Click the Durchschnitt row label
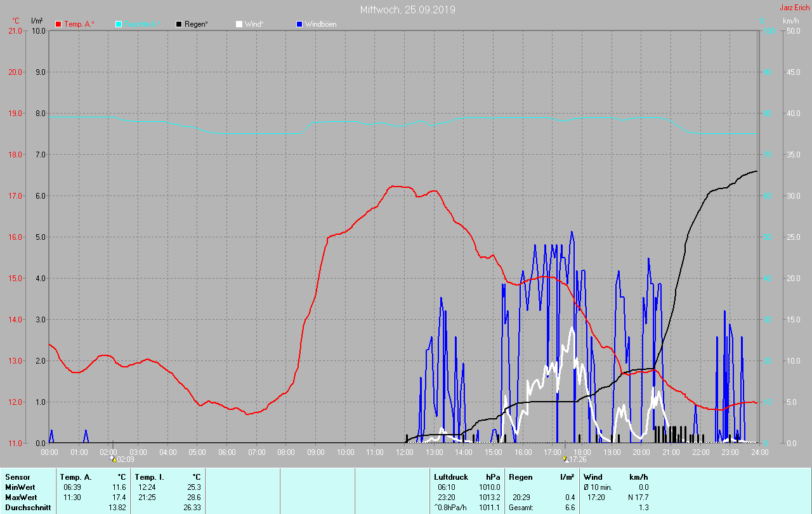This screenshot has height=514, width=812. (x=28, y=508)
